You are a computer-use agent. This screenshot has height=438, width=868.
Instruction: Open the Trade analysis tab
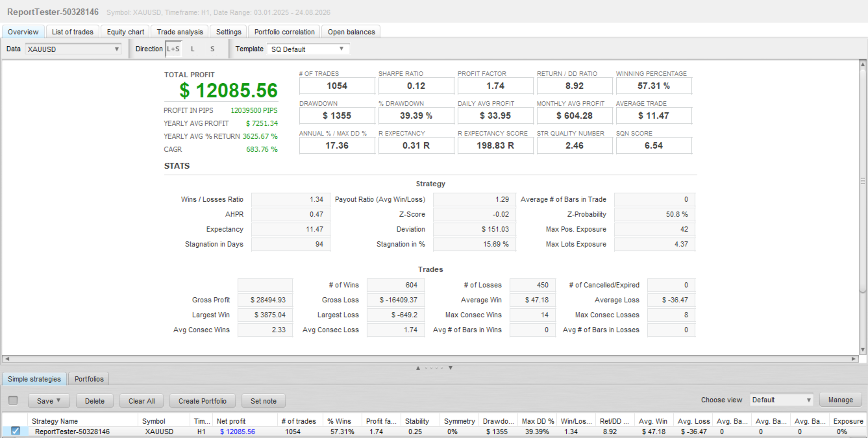[180, 32]
